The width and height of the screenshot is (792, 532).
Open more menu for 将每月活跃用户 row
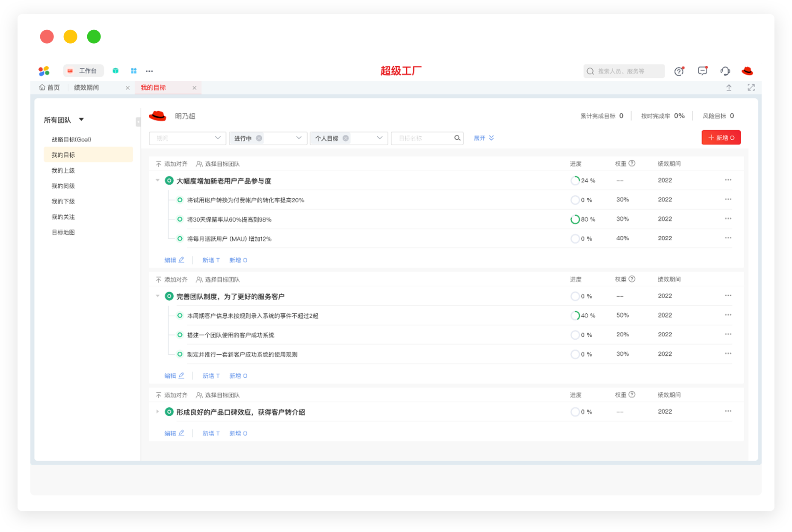728,238
